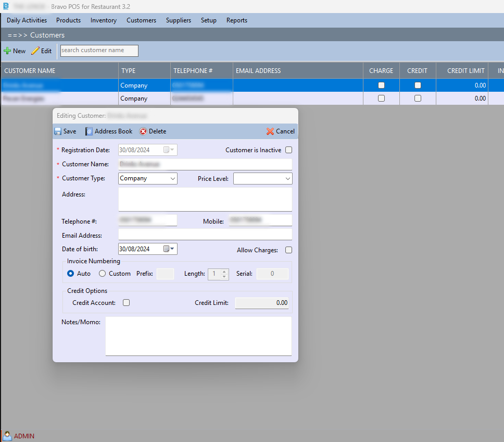Select the Custom invoice numbering radio button

(x=102, y=274)
